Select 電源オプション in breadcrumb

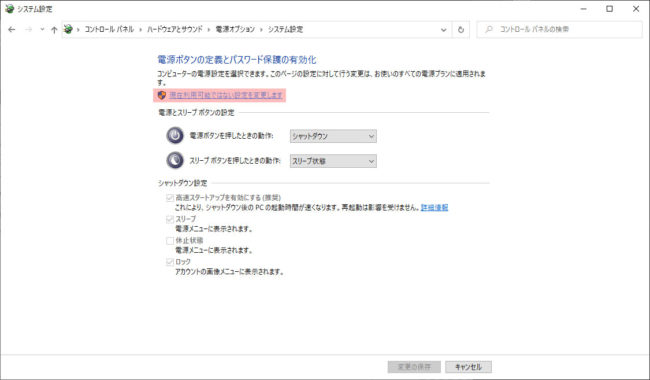tap(235, 29)
